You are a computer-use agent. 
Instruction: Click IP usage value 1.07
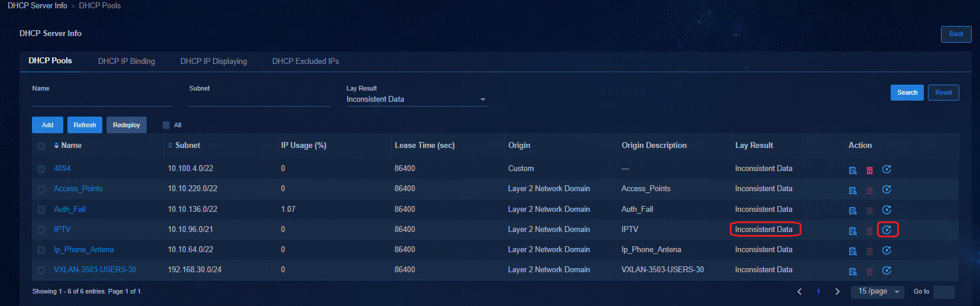coord(288,210)
